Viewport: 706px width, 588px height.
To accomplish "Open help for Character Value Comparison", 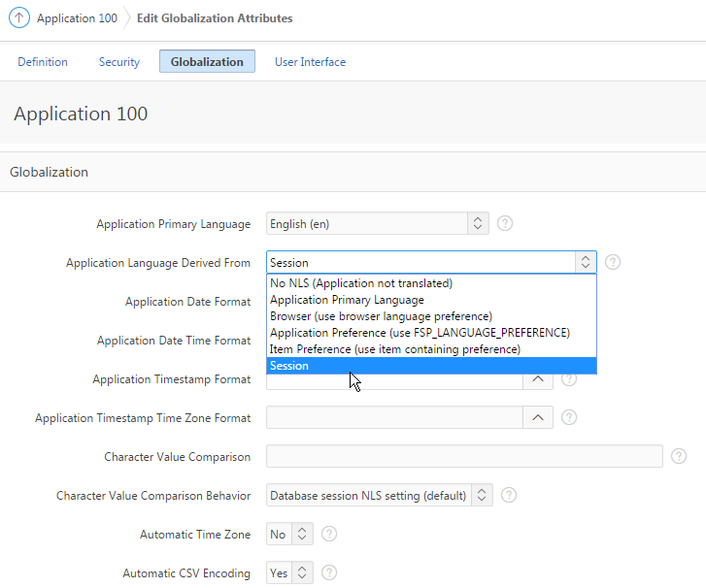I will pyautogui.click(x=679, y=456).
